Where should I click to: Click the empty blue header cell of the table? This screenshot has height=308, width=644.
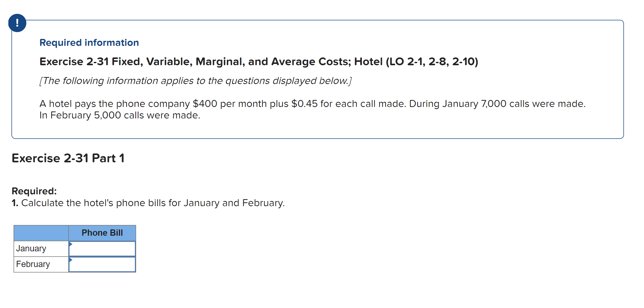[41, 233]
